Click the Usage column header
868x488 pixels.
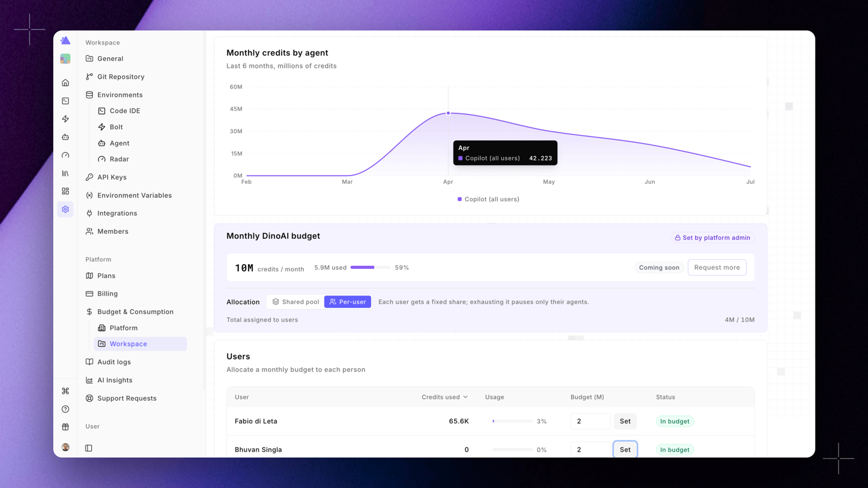coord(494,397)
